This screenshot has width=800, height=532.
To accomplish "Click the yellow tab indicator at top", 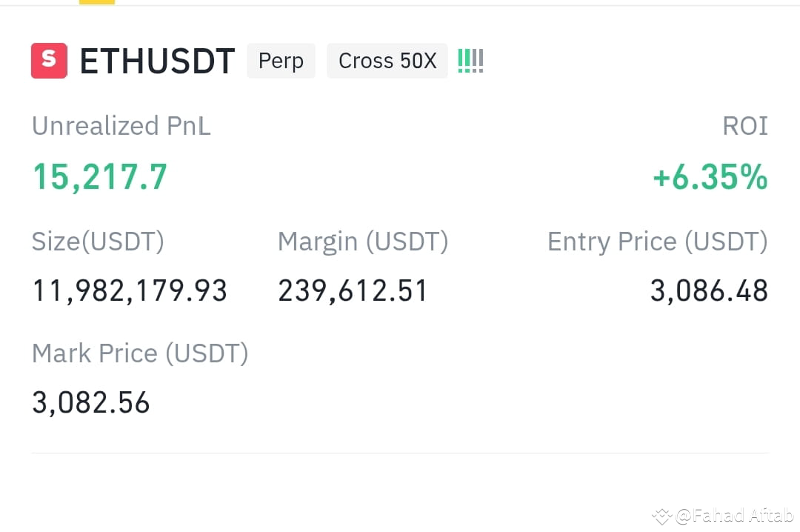I will pyautogui.click(x=96, y=2).
